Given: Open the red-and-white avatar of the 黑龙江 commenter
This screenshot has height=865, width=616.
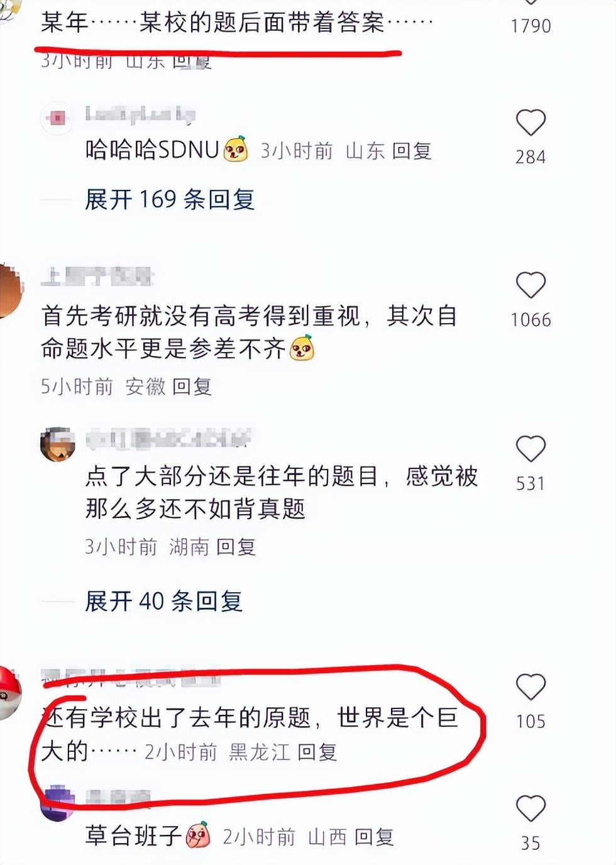Looking at the screenshot, I should tap(10, 693).
